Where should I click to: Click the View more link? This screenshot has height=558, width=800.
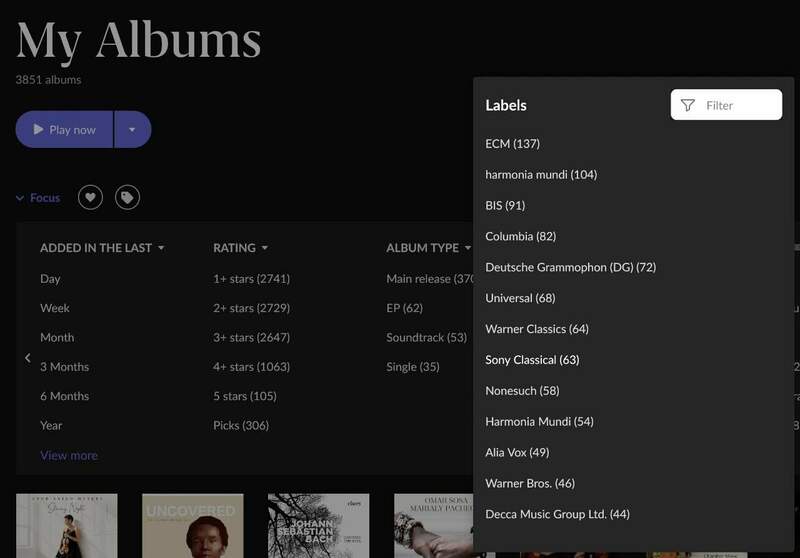[x=69, y=455]
